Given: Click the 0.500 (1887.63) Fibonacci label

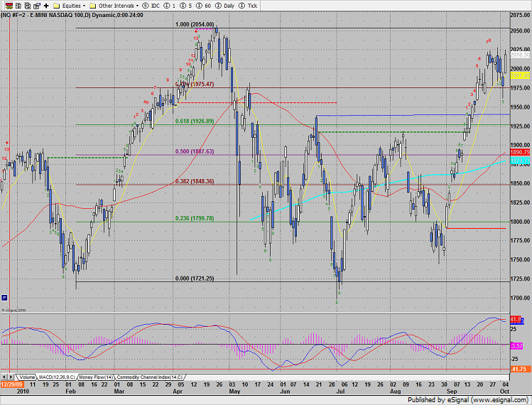Looking at the screenshot, I should [x=195, y=151].
